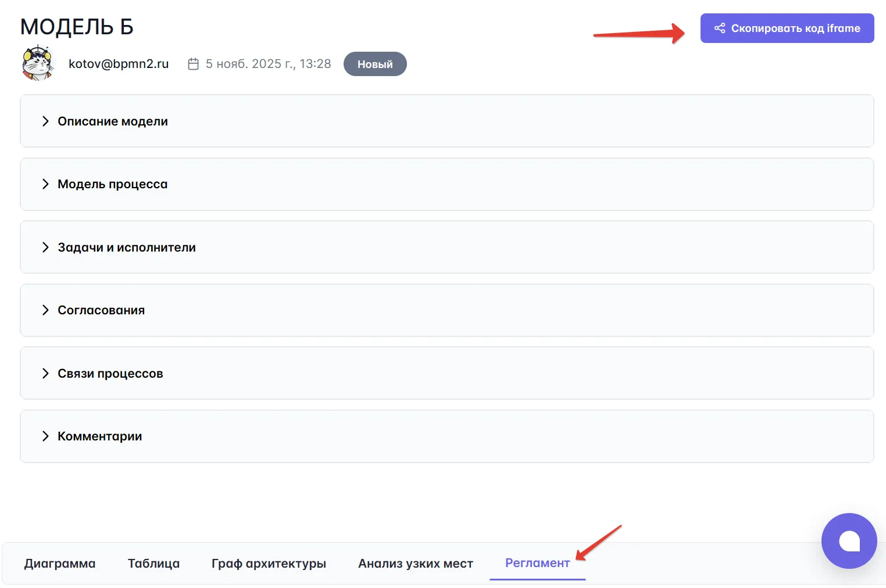Open the chat bubble widget
Screen dimensions: 886x588
(849, 540)
